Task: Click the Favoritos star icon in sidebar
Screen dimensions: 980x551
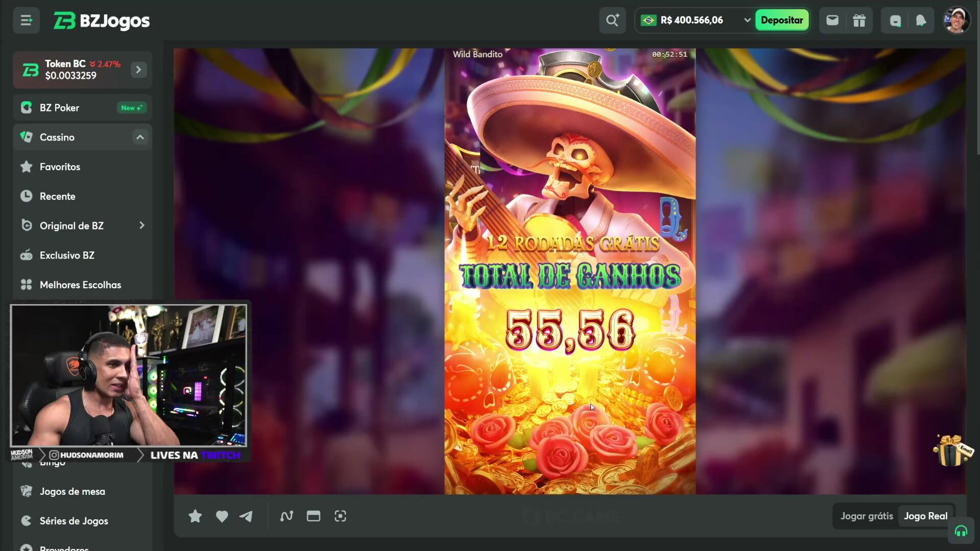Action: click(27, 167)
